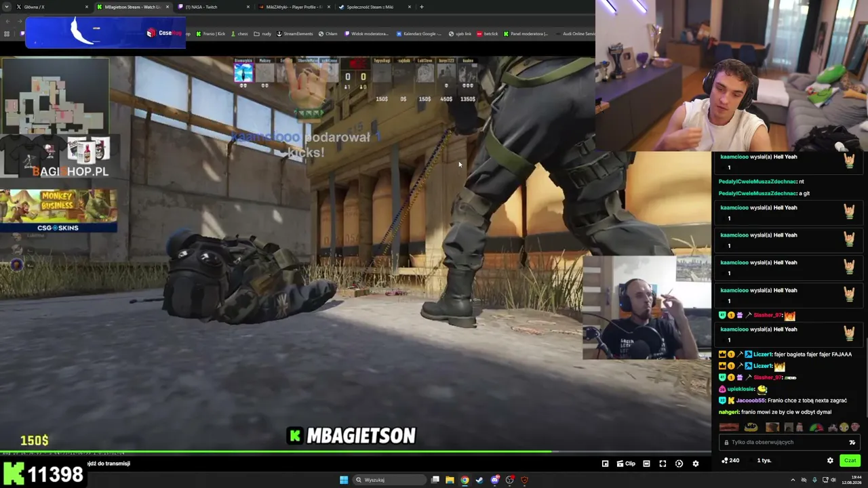
Task: Open the Widok moderatora bookmark
Action: click(x=367, y=34)
